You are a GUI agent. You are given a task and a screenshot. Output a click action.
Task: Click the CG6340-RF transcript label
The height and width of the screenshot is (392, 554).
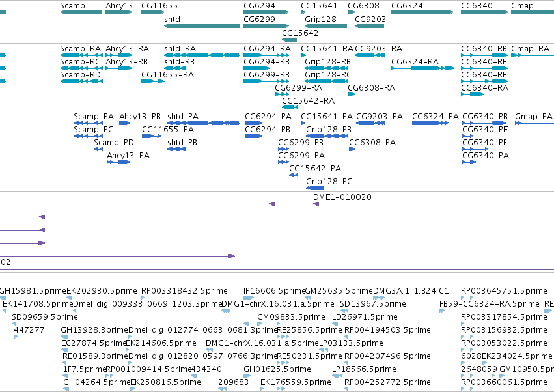pos(484,75)
